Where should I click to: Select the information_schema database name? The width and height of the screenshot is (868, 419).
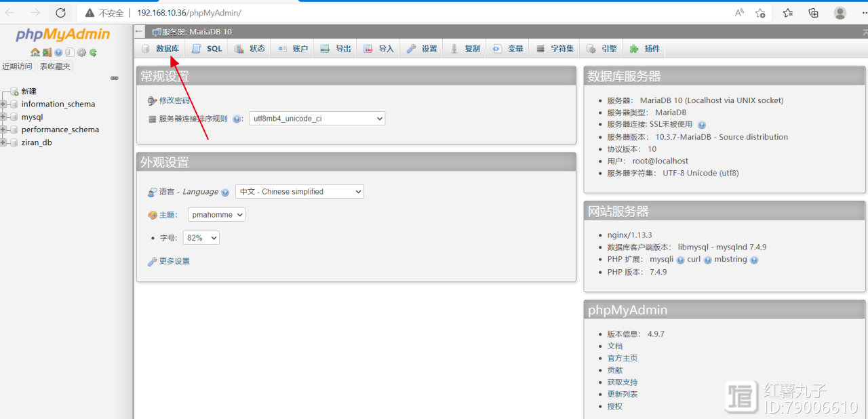[58, 104]
